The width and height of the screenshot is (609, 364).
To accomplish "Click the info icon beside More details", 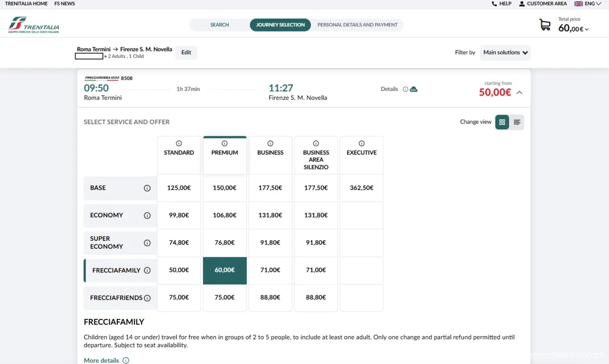I will (x=126, y=360).
